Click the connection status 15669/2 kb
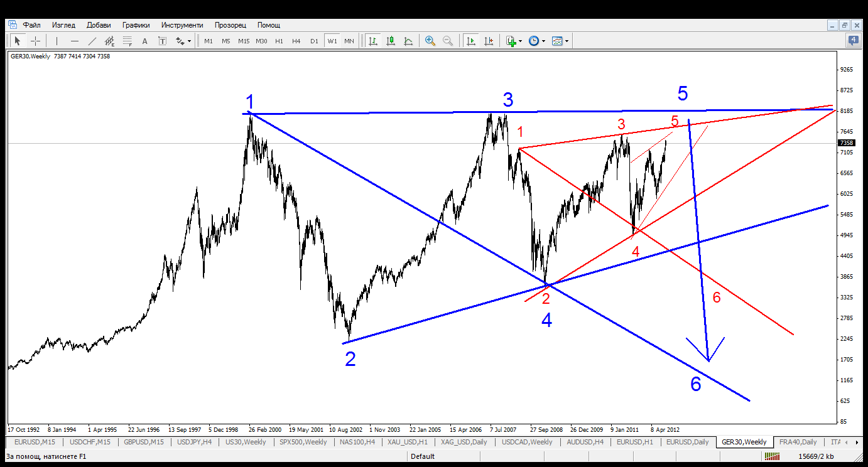Viewport: 868px width, 467px height. (816, 456)
